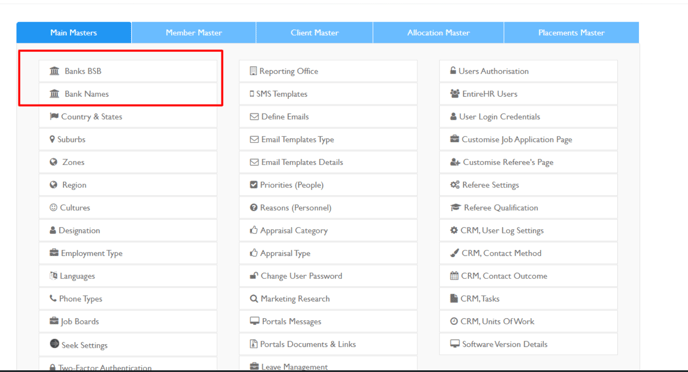
Task: Click the briefcase icon for Job Boards
Action: (54, 321)
